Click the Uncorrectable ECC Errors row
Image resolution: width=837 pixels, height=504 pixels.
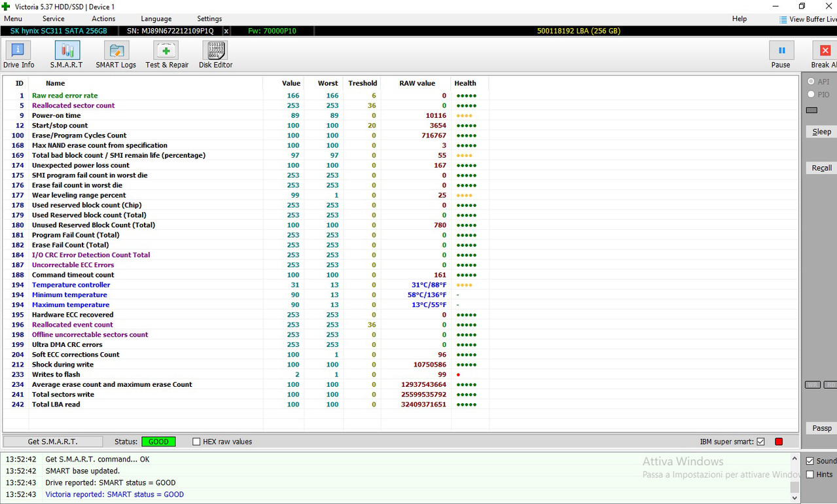click(245, 265)
